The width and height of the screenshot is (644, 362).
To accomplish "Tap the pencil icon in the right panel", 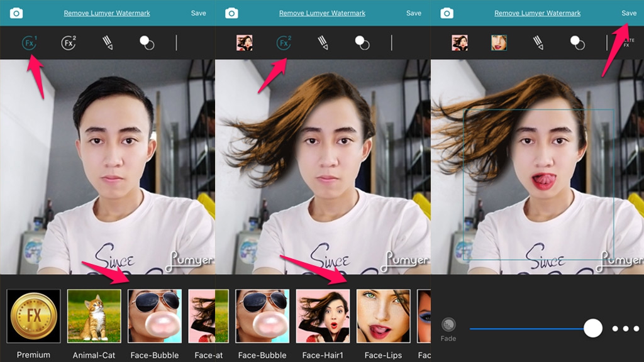I will pos(538,43).
